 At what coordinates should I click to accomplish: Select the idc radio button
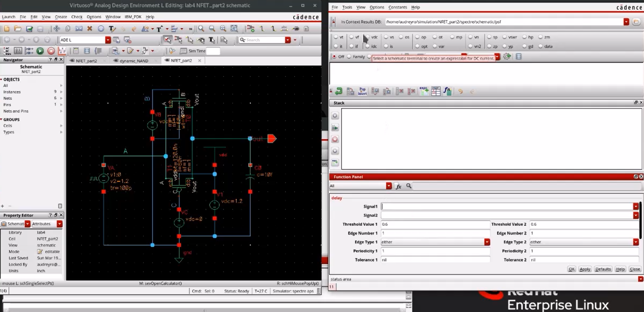coord(368,47)
